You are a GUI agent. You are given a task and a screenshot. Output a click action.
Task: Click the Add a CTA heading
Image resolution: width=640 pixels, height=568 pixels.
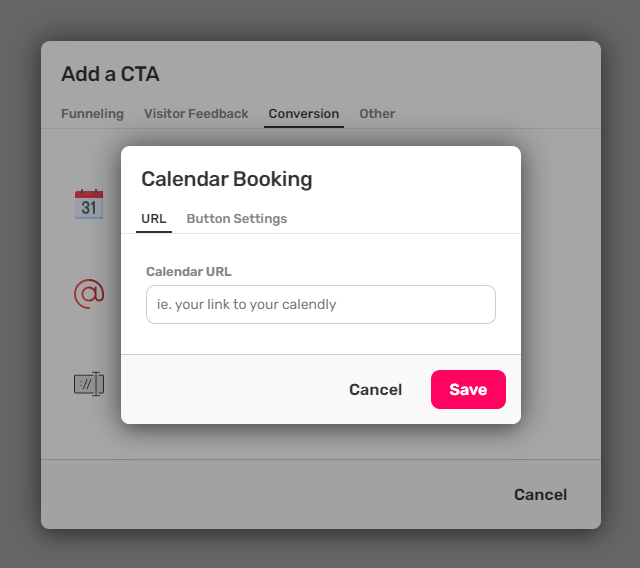pyautogui.click(x=110, y=74)
